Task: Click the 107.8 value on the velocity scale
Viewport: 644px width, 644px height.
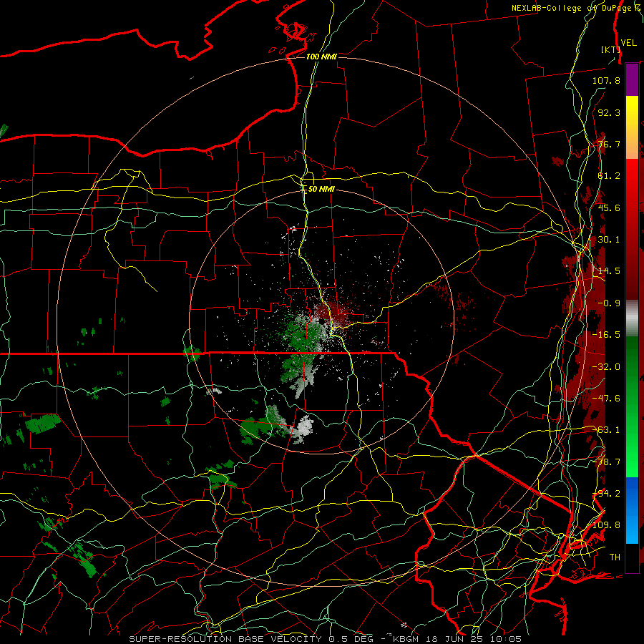Action: (606, 80)
